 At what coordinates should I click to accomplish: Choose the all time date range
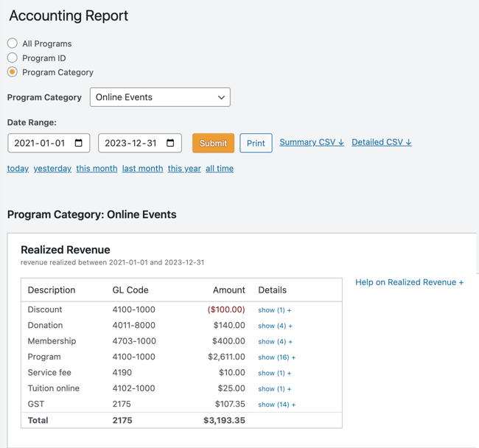(220, 169)
